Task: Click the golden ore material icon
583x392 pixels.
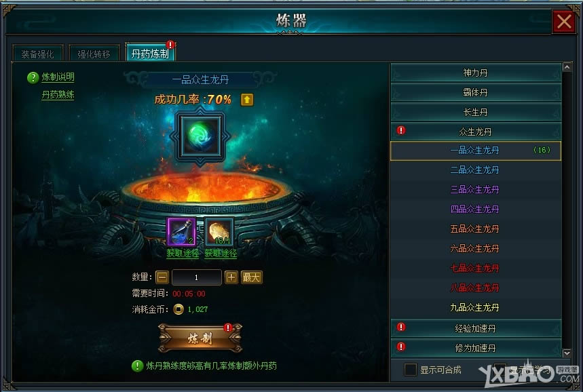Action: tap(219, 232)
